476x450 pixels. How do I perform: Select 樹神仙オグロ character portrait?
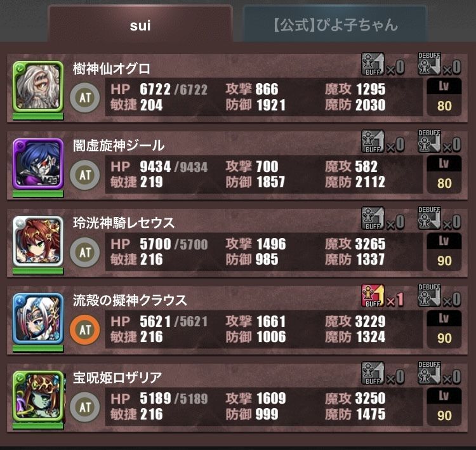(38, 86)
